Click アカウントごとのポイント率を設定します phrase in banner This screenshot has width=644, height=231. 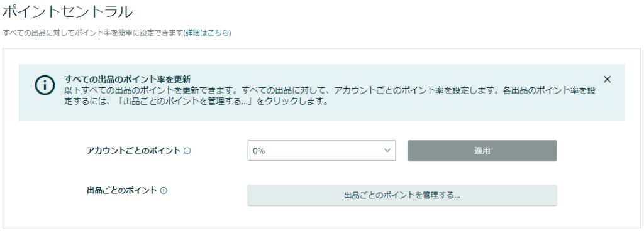(415, 91)
